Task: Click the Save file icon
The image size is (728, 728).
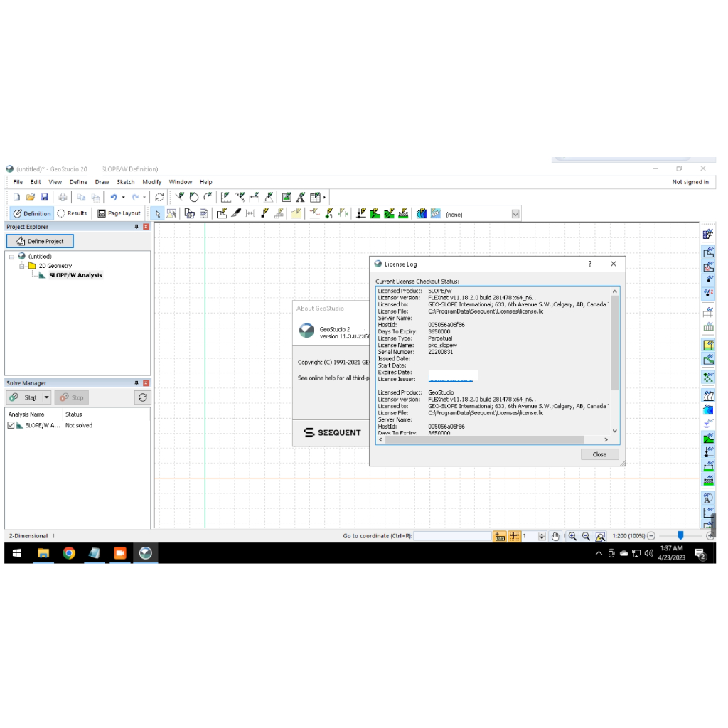Action: tap(44, 197)
